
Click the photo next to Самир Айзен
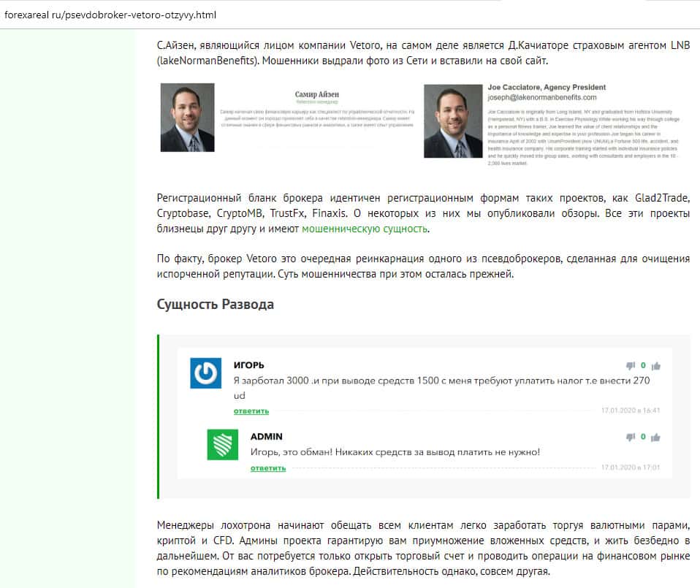[188, 118]
